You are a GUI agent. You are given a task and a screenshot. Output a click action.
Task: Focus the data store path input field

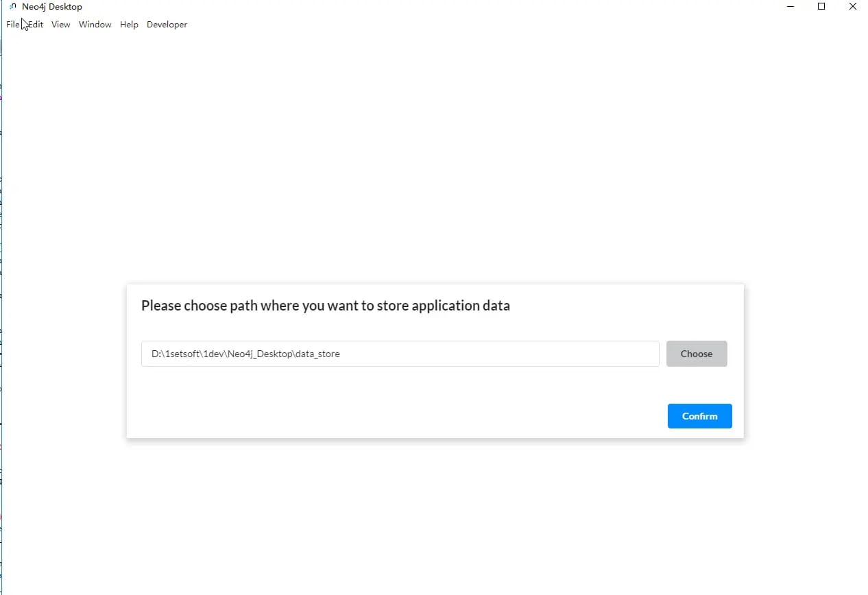point(400,354)
